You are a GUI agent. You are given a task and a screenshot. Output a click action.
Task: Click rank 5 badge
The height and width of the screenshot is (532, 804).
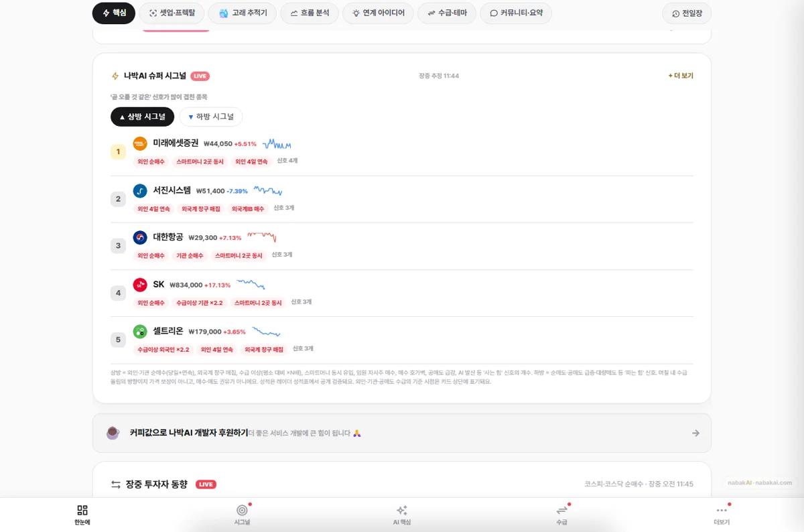[x=118, y=340]
